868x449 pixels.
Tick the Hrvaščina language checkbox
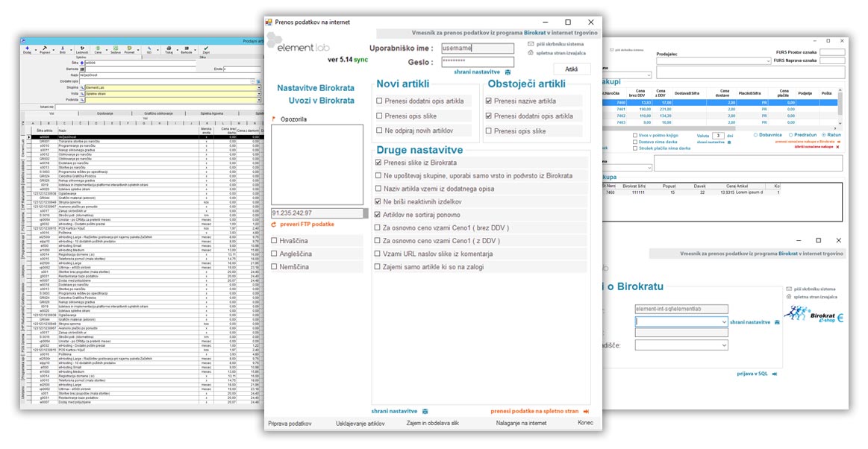pos(274,241)
